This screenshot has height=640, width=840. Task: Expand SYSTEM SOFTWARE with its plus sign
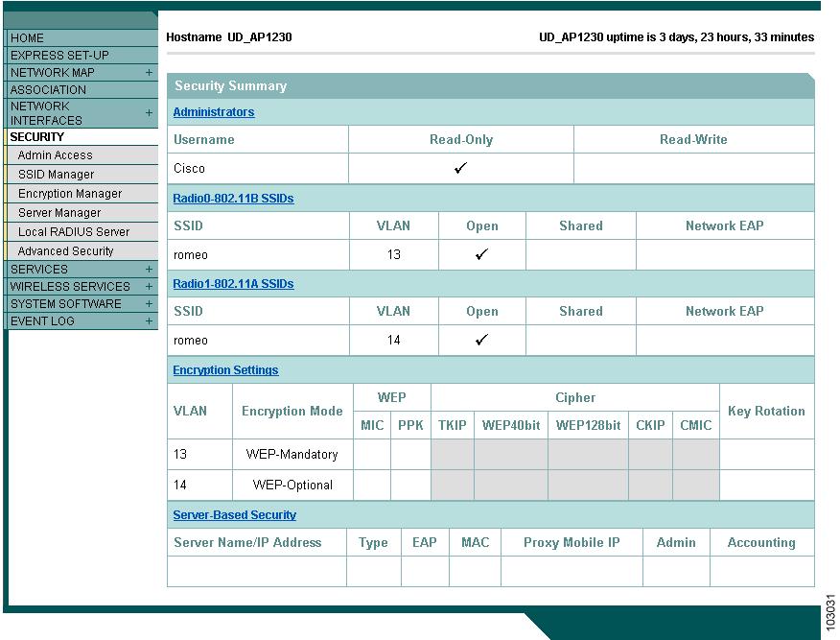pos(149,303)
